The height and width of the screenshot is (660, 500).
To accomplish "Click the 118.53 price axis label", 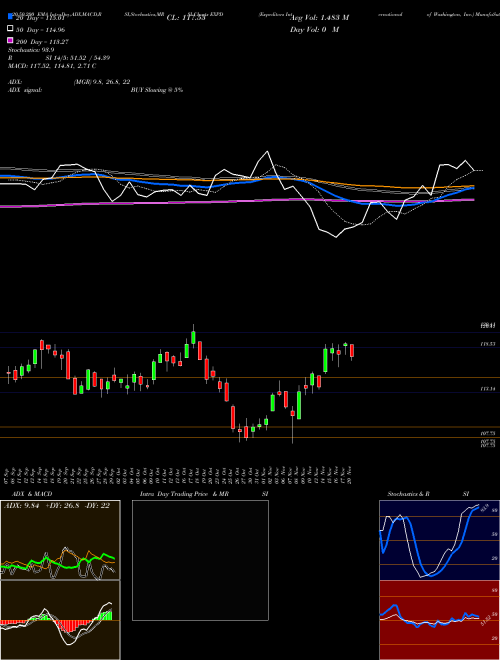I will click(x=488, y=344).
